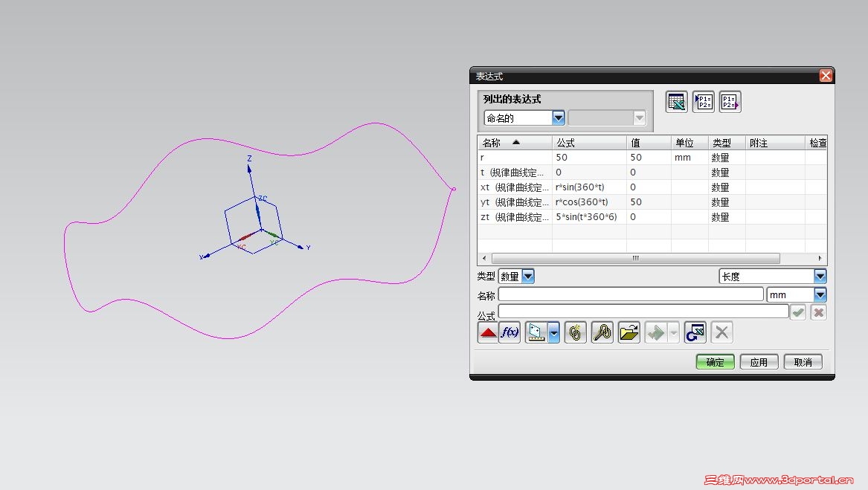The image size is (868, 490).
Task: Click the measure distance icon
Action: click(536, 333)
